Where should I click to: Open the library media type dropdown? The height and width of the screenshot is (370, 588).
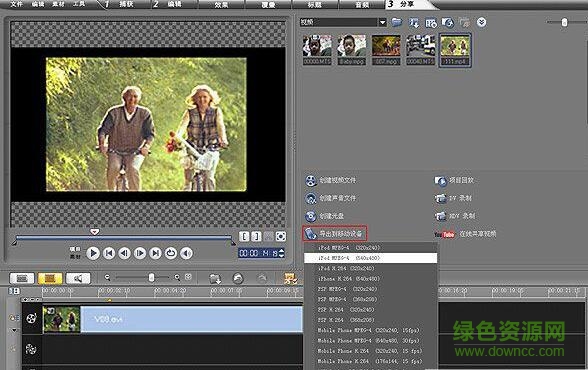coord(382,22)
